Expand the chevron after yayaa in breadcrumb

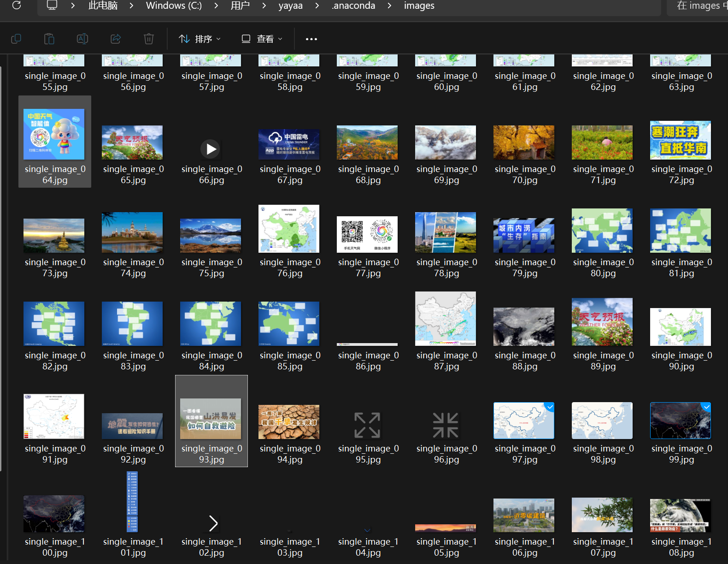coord(317,6)
